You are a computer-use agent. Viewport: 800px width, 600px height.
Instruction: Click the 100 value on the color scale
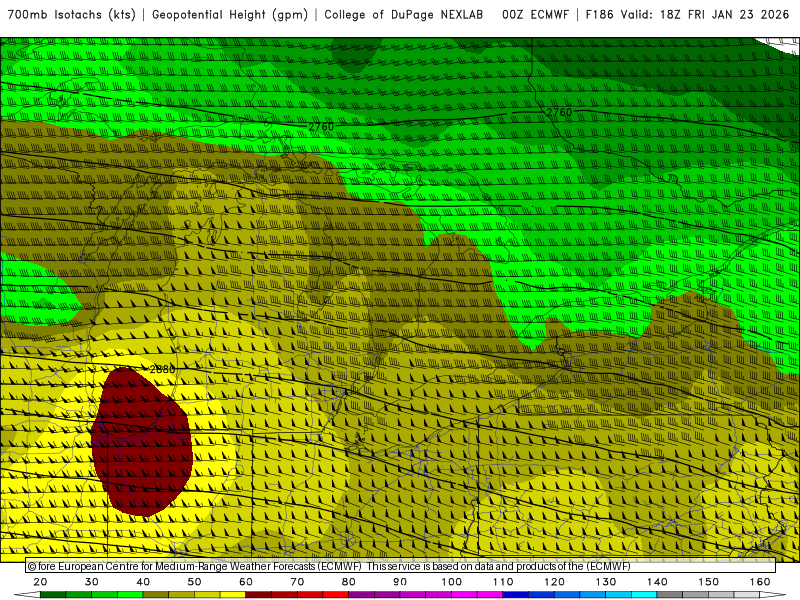point(452,582)
